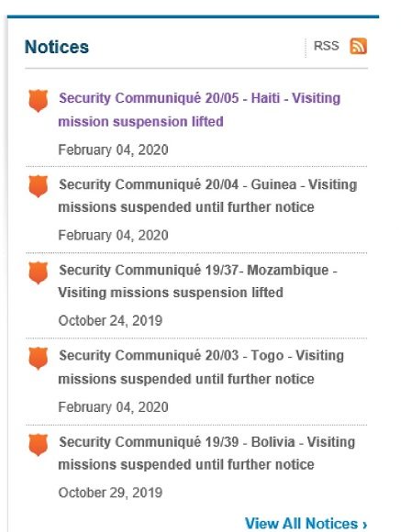Click View All Notices link

point(306,524)
